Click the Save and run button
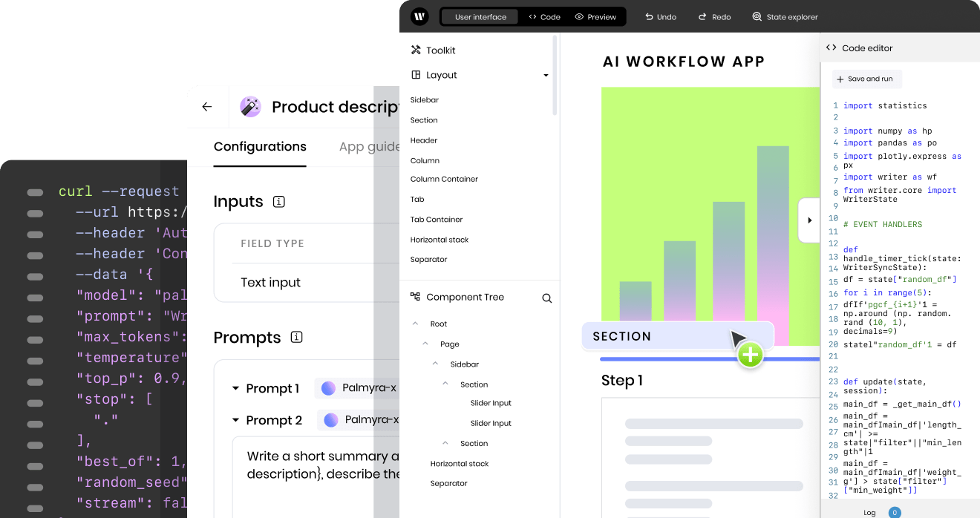This screenshot has height=518, width=980. (x=866, y=79)
